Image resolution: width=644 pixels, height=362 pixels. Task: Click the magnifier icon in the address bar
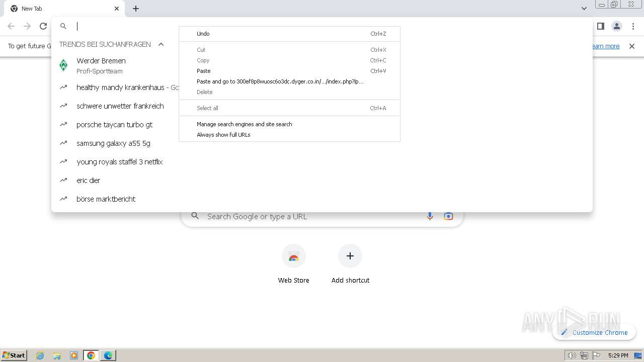tap(63, 26)
